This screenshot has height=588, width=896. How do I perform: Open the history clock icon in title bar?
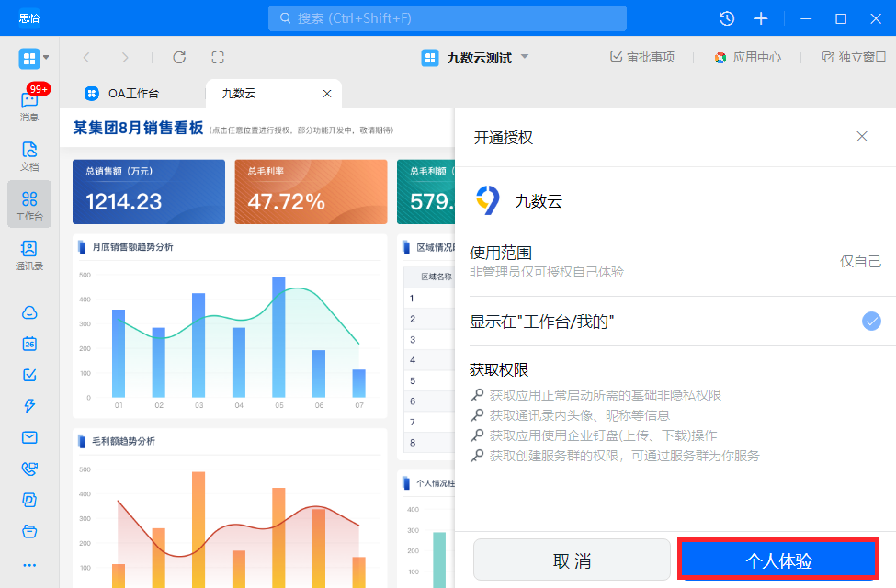tap(727, 18)
